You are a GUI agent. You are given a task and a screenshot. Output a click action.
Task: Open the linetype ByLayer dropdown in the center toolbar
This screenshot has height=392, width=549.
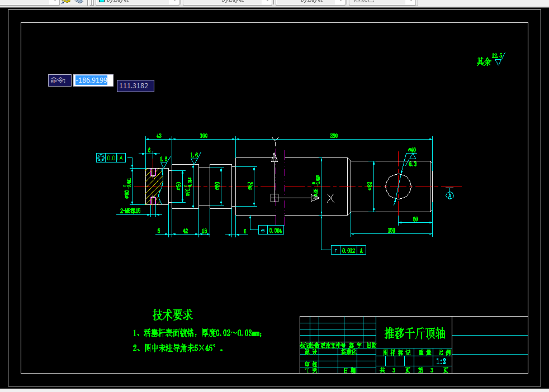(x=228, y=2)
